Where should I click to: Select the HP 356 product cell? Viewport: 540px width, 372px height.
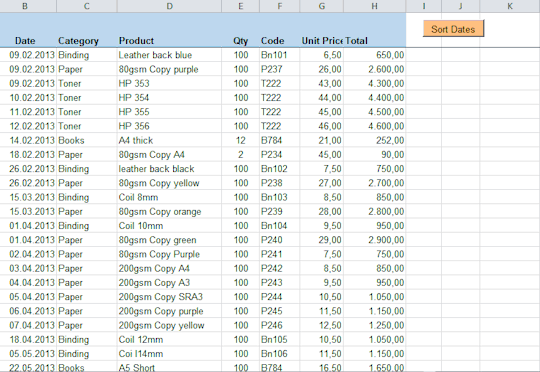[169, 126]
